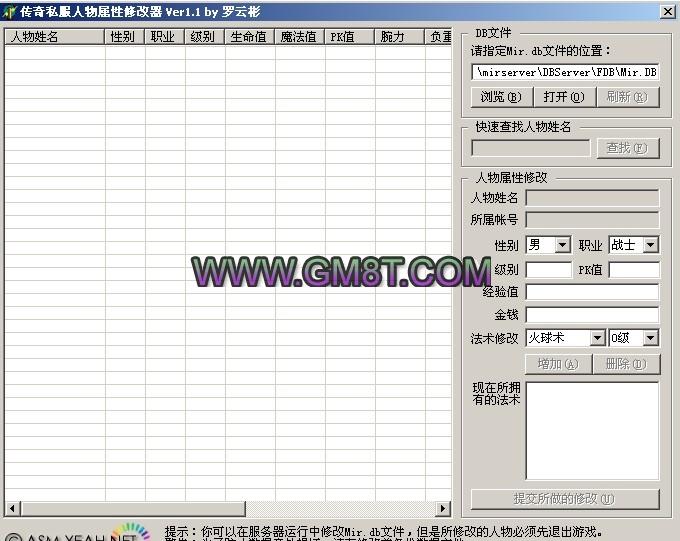This screenshot has height=541, width=680.
Task: Click the owned spells list box
Action: point(592,430)
